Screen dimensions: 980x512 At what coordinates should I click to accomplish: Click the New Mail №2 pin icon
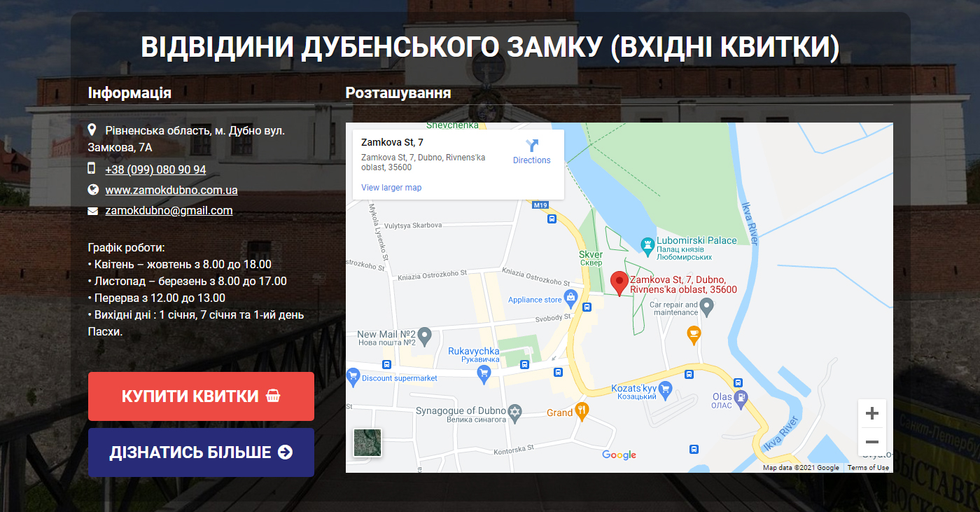[424, 337]
